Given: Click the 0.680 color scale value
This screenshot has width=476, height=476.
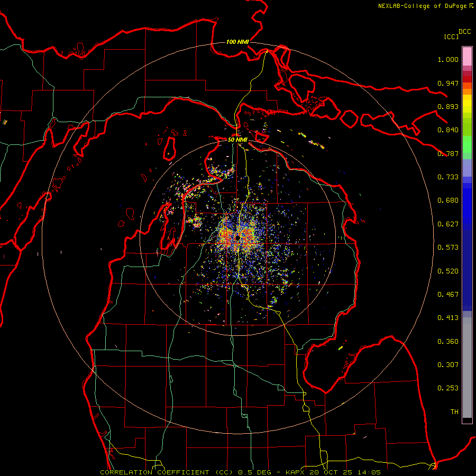Looking at the screenshot, I should [448, 200].
